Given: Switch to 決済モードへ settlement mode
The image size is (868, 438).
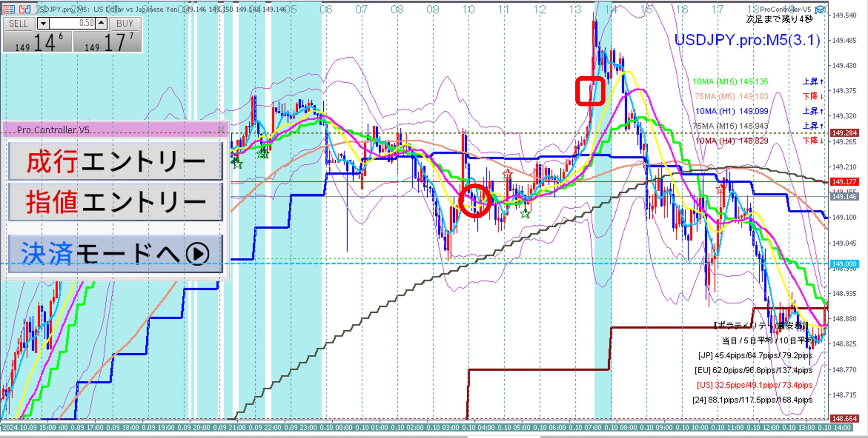Looking at the screenshot, I should (x=115, y=254).
